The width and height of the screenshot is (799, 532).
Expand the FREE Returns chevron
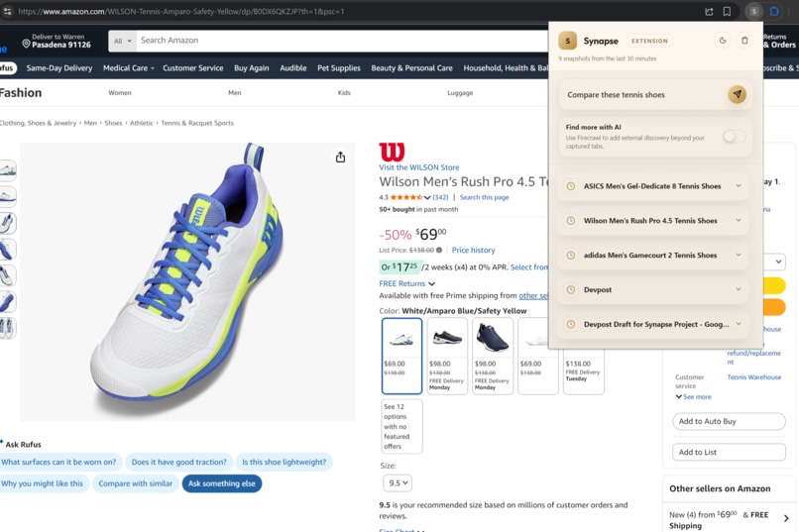tap(431, 284)
